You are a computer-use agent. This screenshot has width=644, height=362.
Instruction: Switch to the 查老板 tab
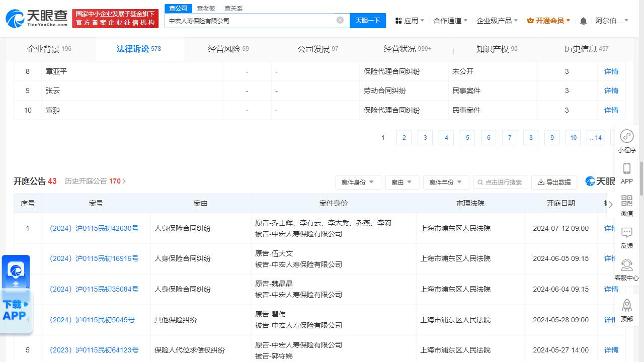tap(205, 8)
